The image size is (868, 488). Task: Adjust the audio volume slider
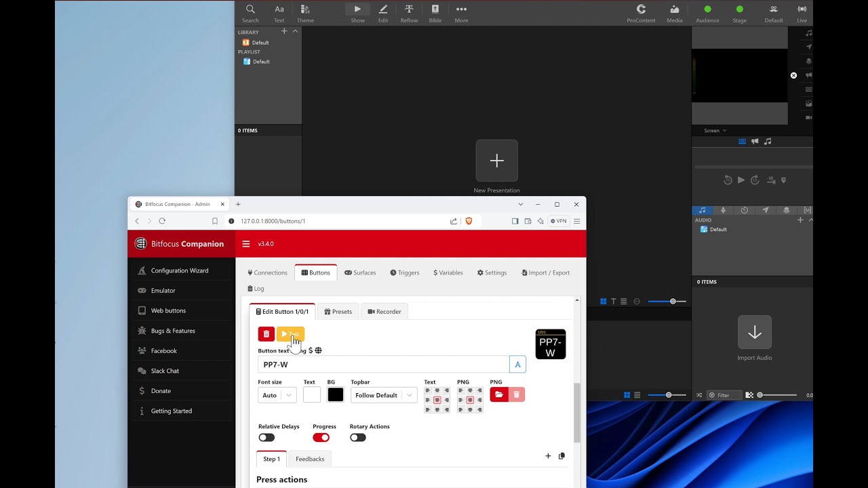[x=777, y=395]
